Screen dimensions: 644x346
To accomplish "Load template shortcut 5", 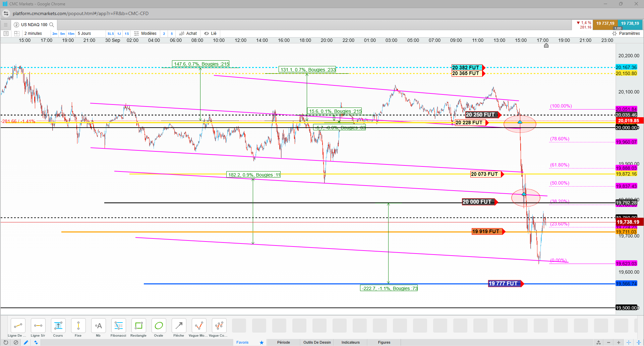I will [172, 34].
